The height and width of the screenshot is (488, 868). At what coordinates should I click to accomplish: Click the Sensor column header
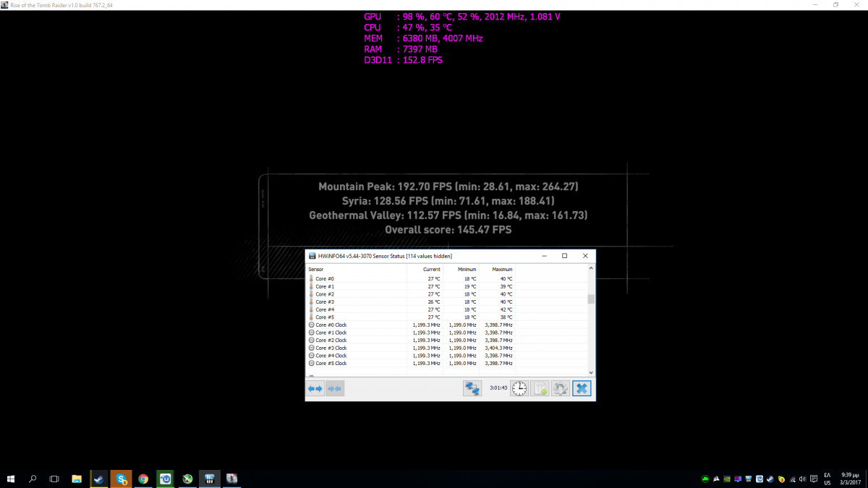point(355,269)
